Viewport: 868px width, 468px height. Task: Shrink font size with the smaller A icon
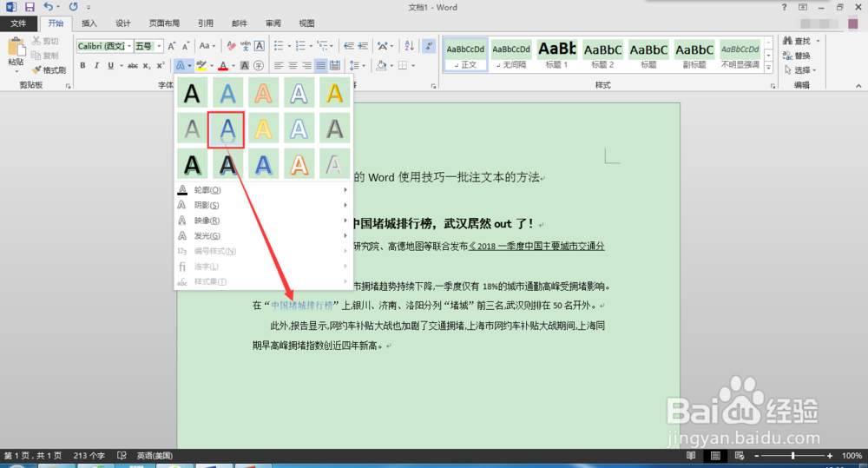(x=186, y=46)
